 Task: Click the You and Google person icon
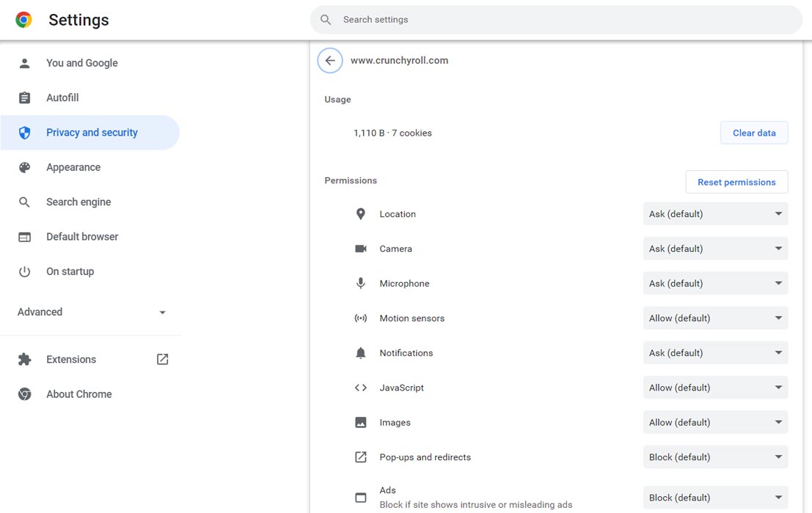pos(24,63)
